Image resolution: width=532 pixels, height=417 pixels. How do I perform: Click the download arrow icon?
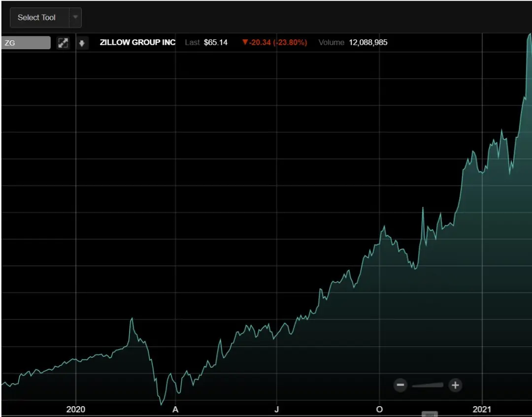click(x=82, y=43)
